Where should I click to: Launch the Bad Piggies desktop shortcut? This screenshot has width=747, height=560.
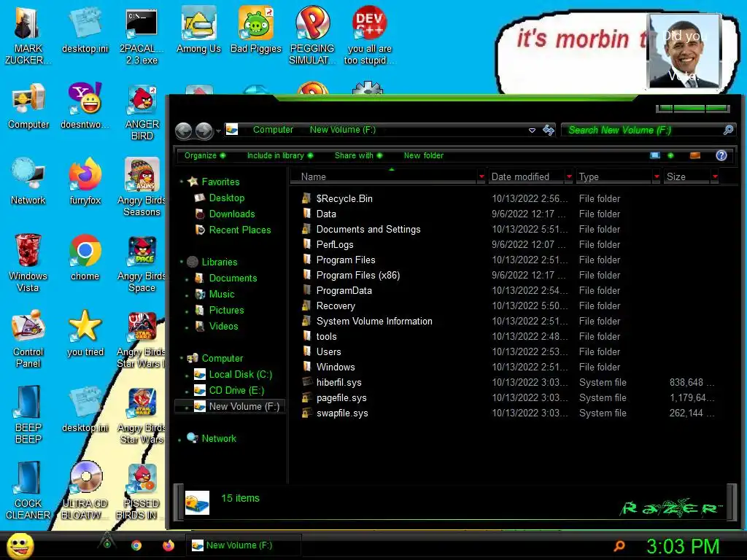point(256,29)
